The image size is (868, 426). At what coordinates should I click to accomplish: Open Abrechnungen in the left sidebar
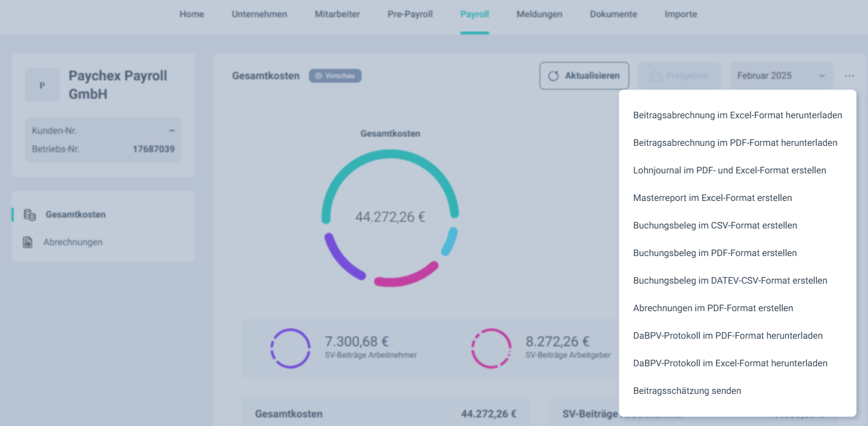point(73,242)
